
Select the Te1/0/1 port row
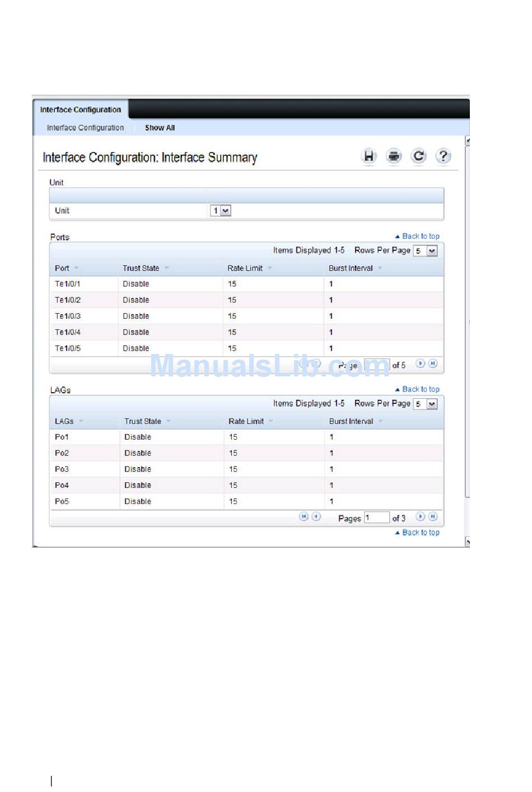(246, 284)
